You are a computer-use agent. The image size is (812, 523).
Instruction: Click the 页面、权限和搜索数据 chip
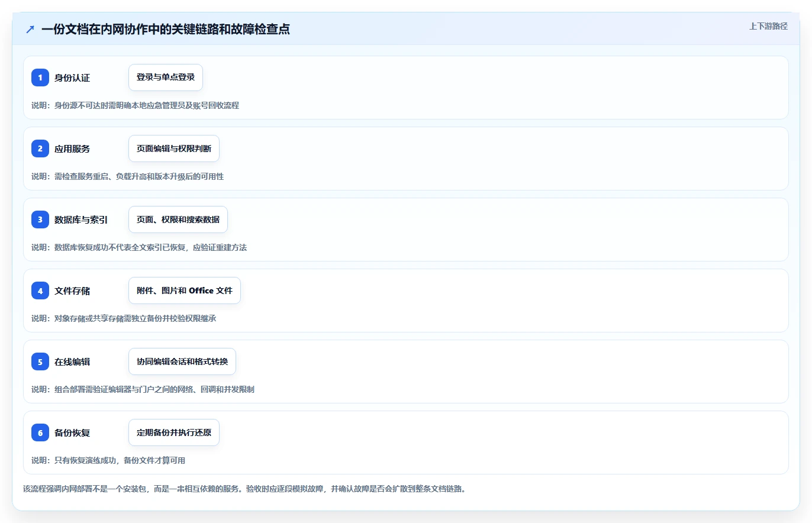click(178, 219)
